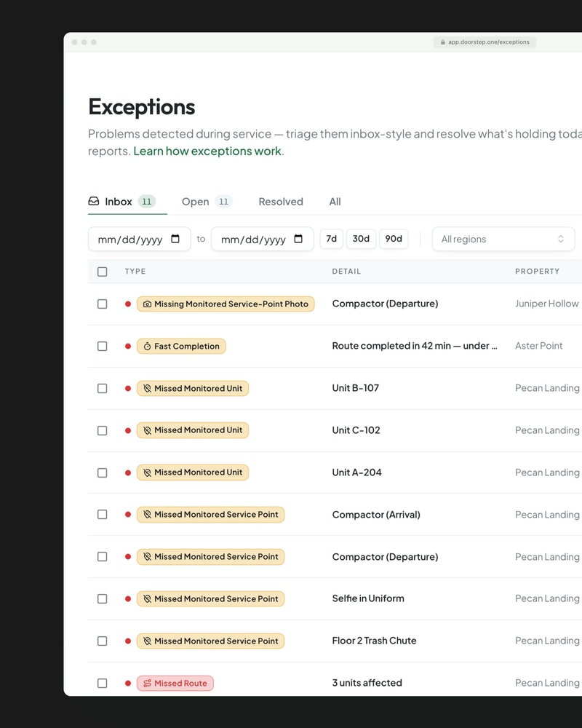Tick the checkbox for Unit C-102

point(102,430)
